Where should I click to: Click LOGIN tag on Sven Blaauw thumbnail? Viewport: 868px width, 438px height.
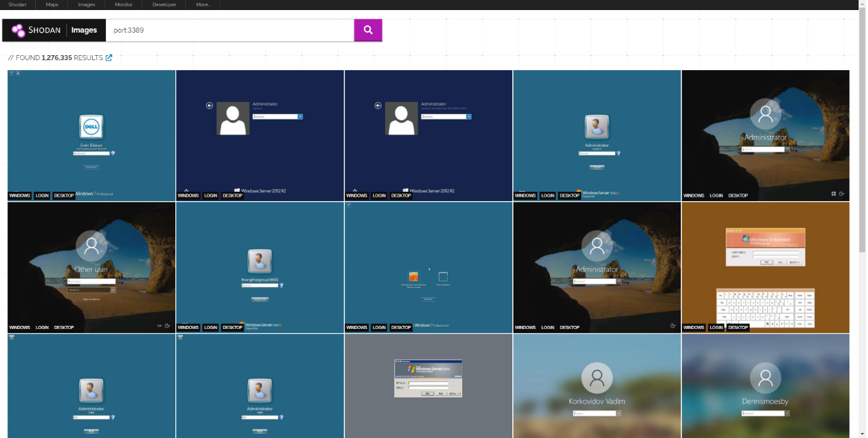coord(42,196)
